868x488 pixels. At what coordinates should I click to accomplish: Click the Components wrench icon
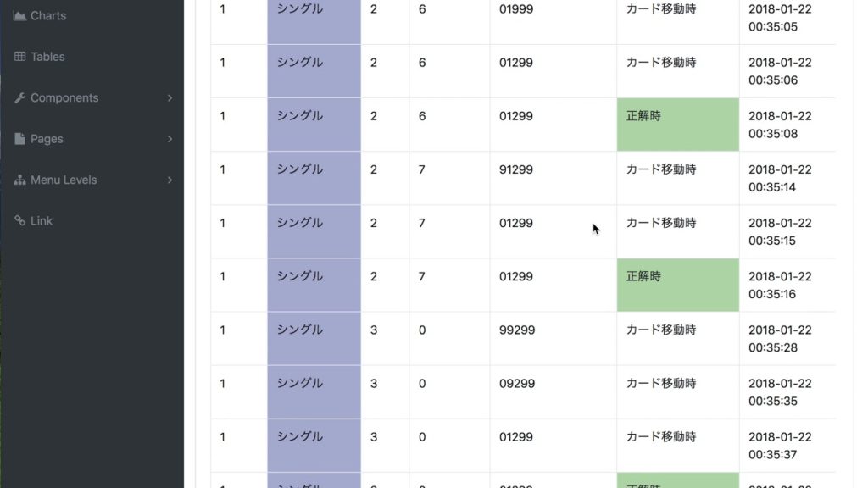[19, 98]
